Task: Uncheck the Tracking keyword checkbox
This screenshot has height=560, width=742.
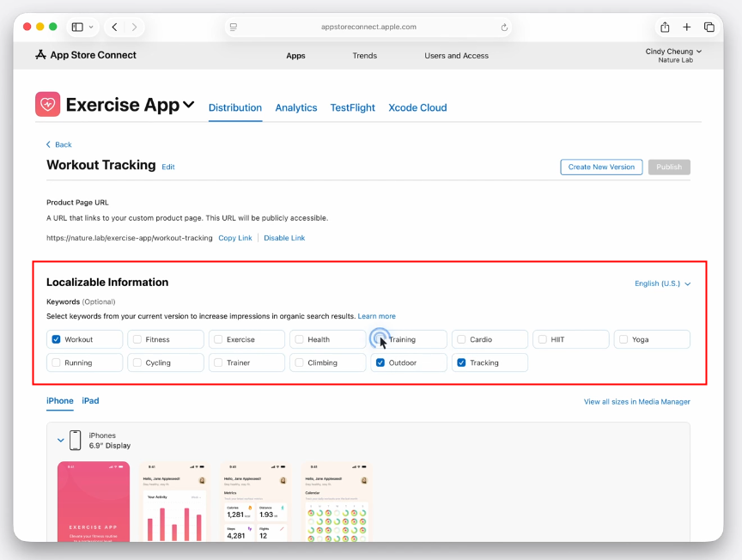Action: click(462, 362)
